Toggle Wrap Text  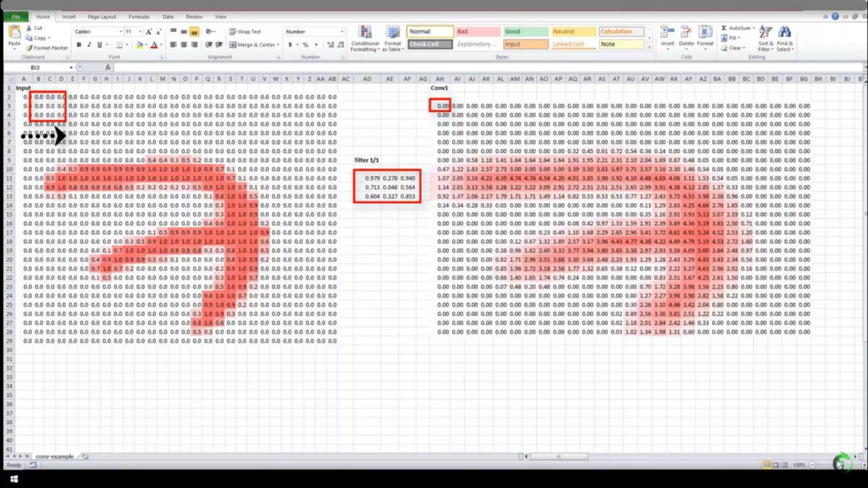point(245,32)
